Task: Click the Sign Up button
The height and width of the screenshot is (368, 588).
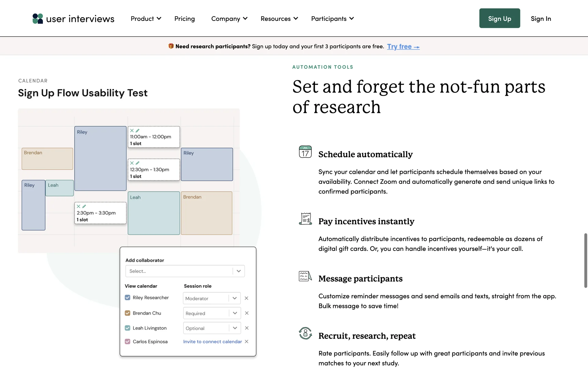Action: [499, 18]
